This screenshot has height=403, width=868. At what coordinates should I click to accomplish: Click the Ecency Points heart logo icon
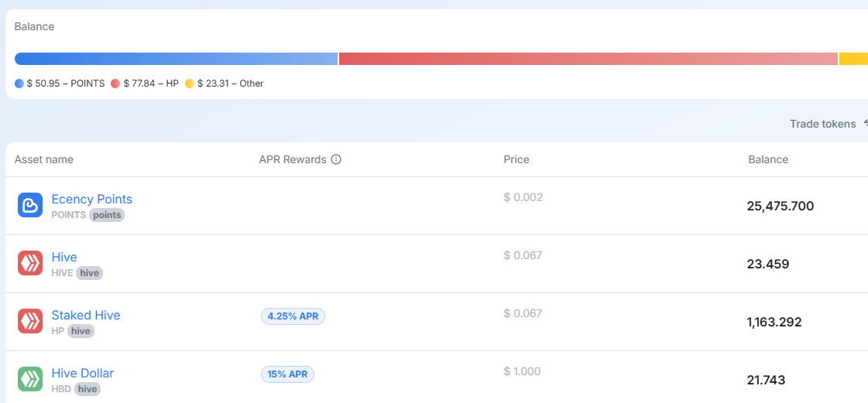[30, 205]
